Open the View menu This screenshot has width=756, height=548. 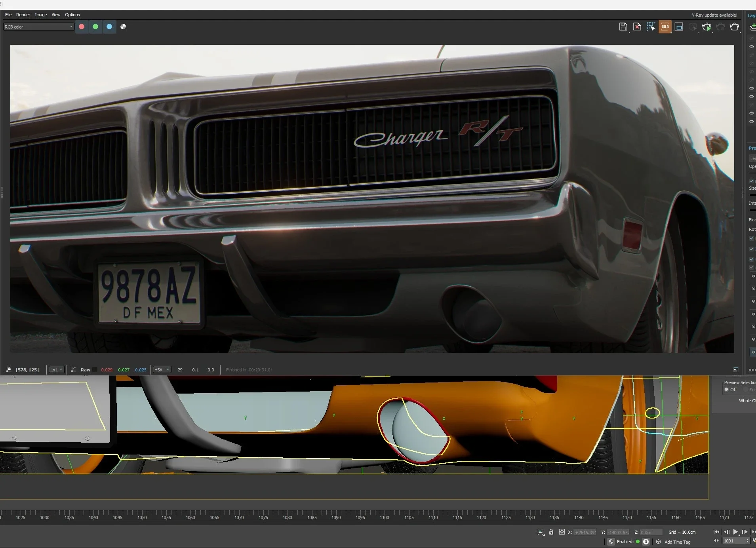56,15
